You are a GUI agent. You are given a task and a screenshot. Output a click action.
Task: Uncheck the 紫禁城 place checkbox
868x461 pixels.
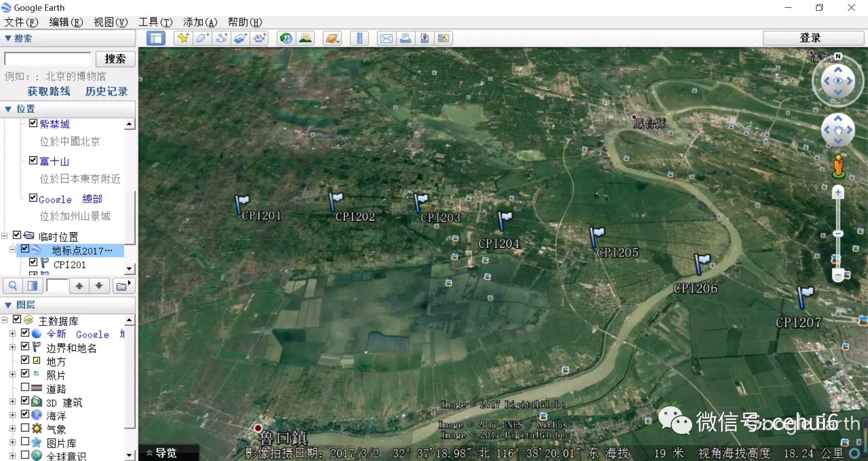[x=33, y=123]
